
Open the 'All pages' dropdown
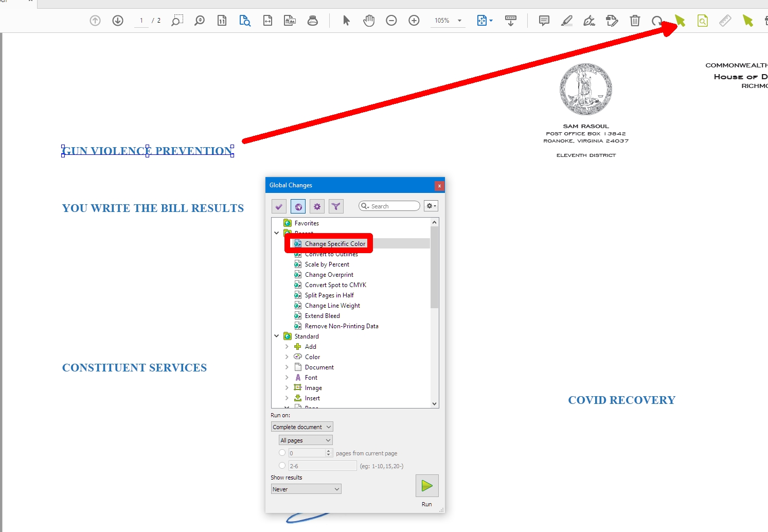pos(306,440)
